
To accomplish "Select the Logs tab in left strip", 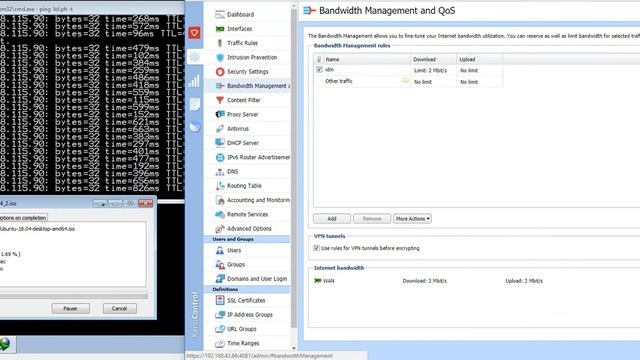I will pyautogui.click(x=195, y=104).
